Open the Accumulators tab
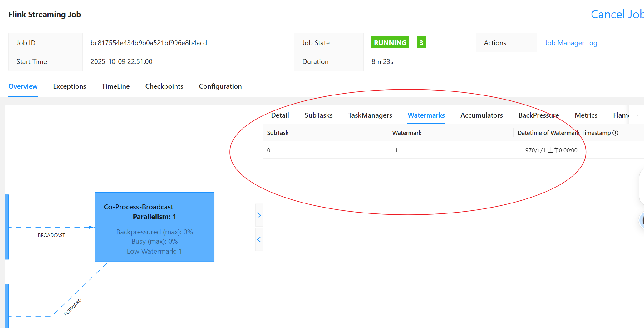The image size is (644, 328). [482, 115]
